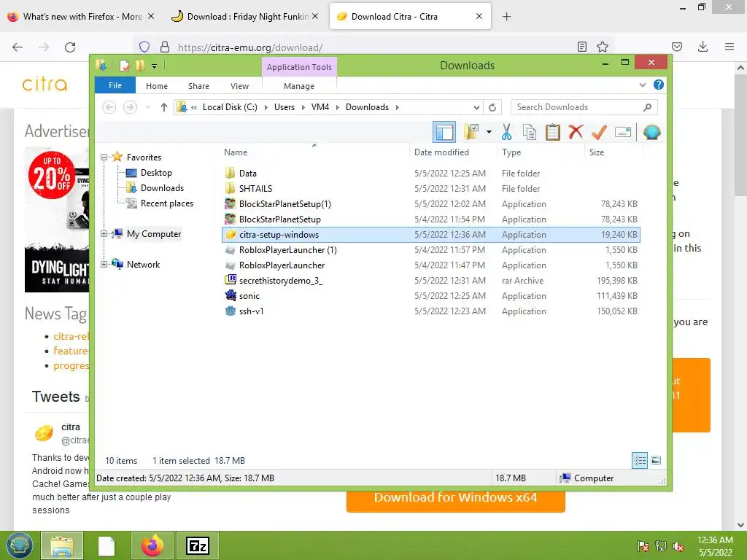747x560 pixels.
Task: Select secrethistorydemo_3_ rar archive
Action: point(431,281)
